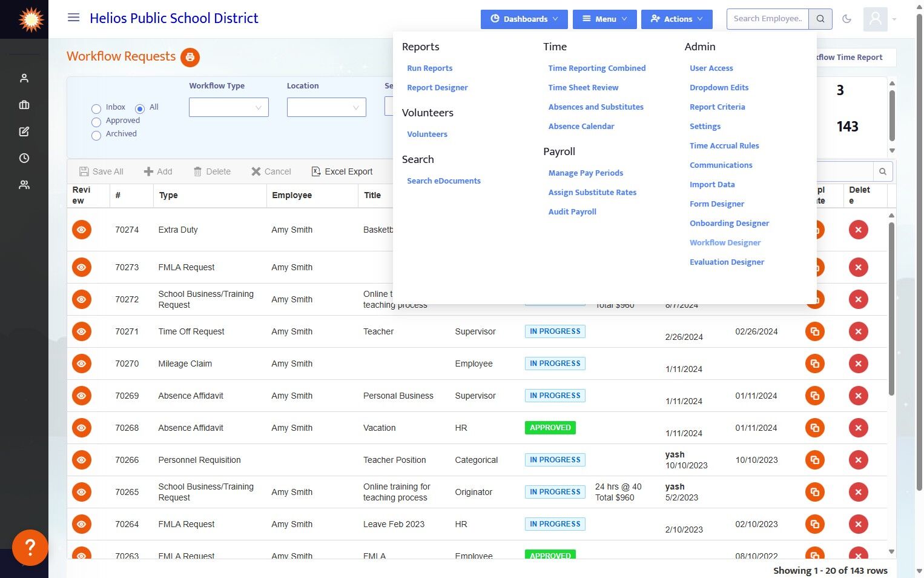
Task: Open Volunteers menu link
Action: click(x=427, y=135)
